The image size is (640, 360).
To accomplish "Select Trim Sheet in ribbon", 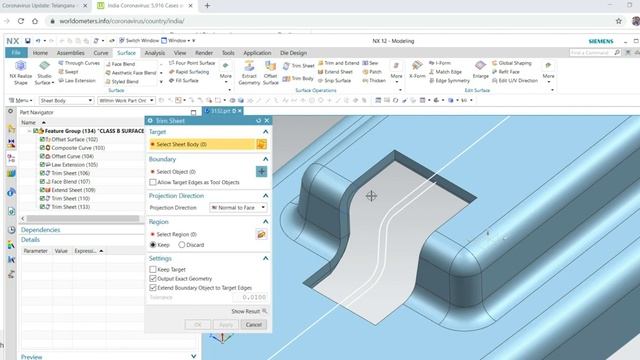I will point(298,66).
